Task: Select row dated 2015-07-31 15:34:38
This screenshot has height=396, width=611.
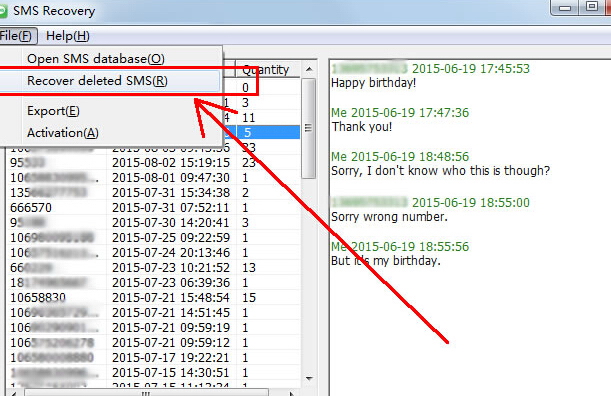Action: 154,193
